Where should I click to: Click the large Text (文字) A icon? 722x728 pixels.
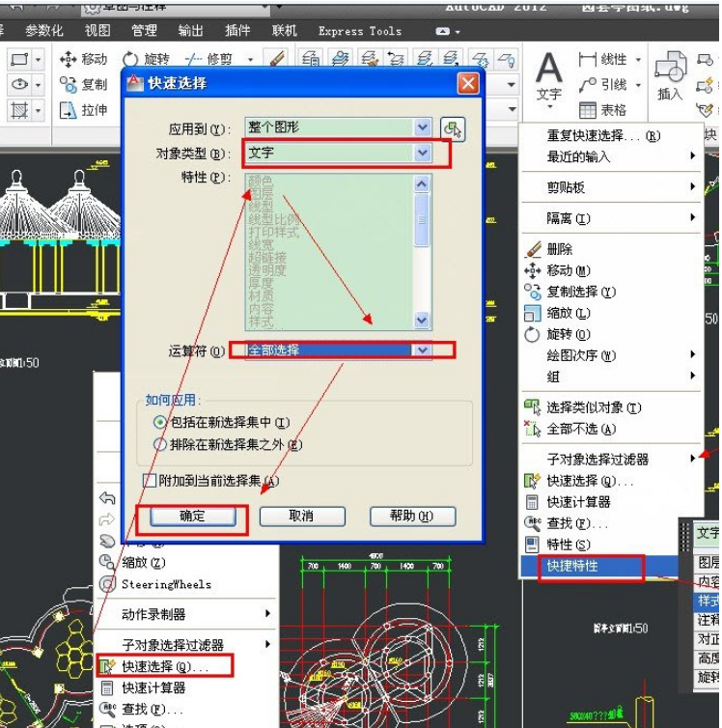point(548,68)
